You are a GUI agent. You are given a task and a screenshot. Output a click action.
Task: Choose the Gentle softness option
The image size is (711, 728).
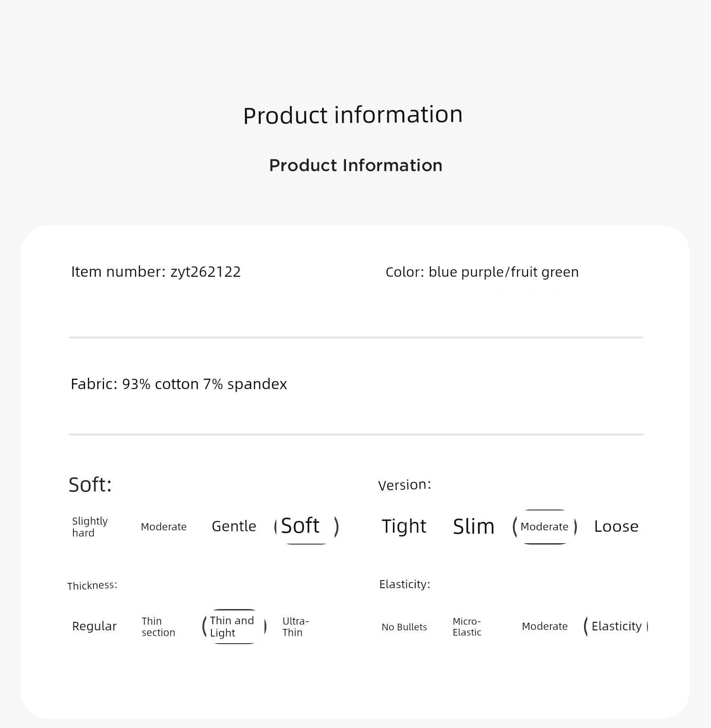tap(234, 526)
